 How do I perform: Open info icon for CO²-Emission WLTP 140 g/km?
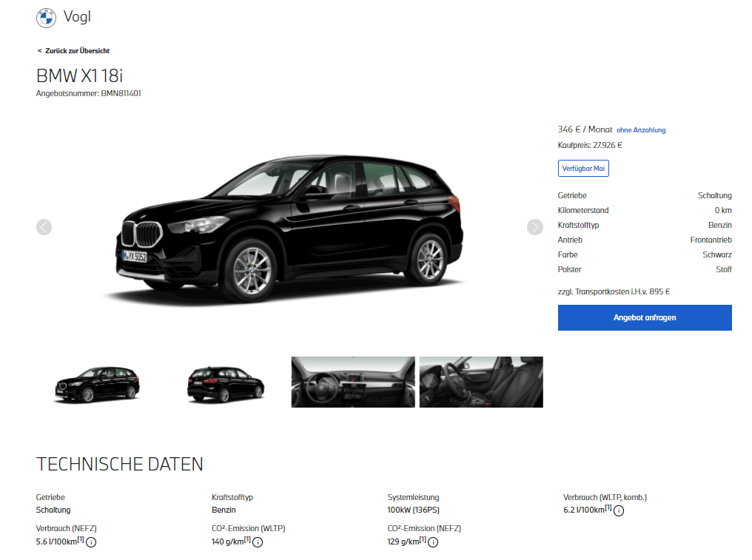pos(258,542)
